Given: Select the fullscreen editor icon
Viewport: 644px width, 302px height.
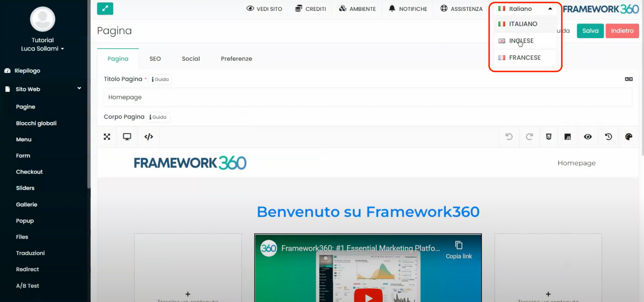Looking at the screenshot, I should tap(107, 137).
